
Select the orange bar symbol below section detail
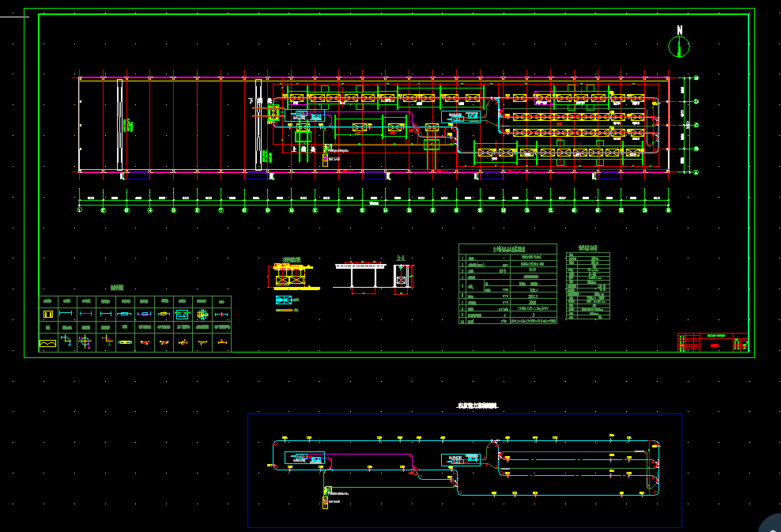(285, 311)
